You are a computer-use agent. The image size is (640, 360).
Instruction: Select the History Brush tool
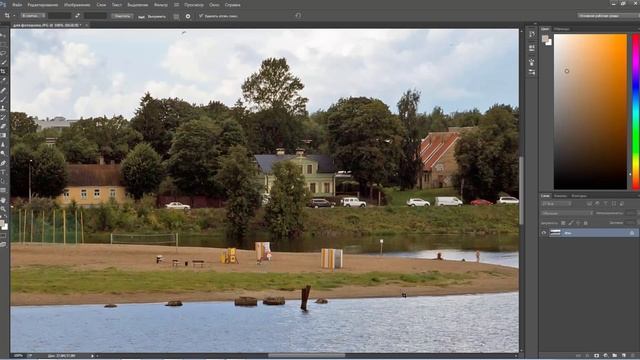pos(3,117)
